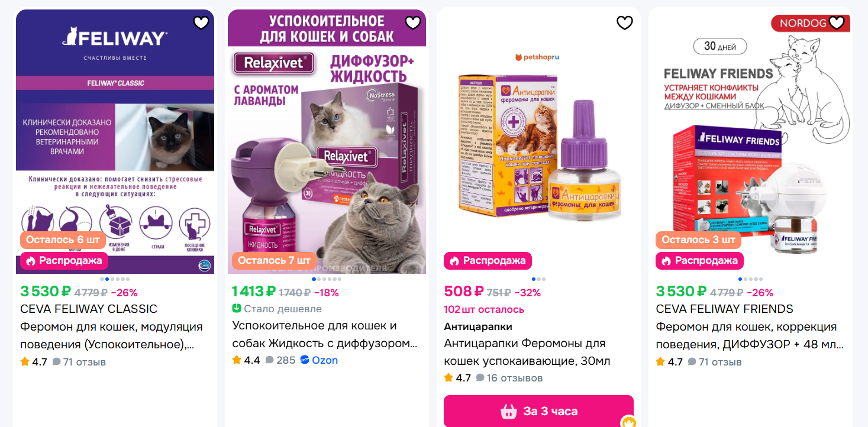Open CEVA FELIWAY CLASSIC product title
Image resolution: width=868 pixels, height=427 pixels.
point(89,309)
